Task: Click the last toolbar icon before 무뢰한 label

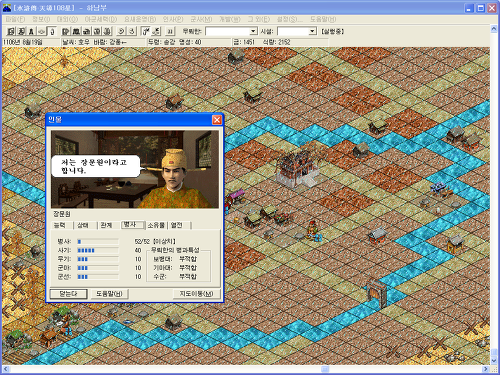Action: [x=170, y=31]
